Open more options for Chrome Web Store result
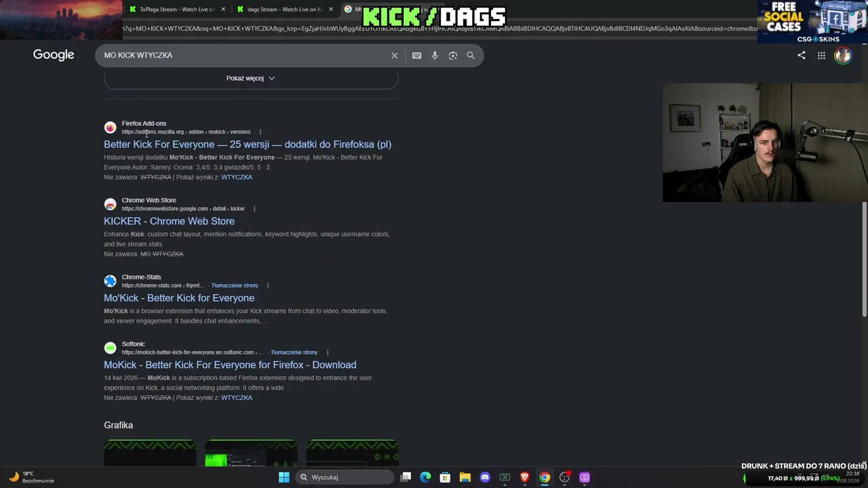The image size is (868, 488). pos(254,209)
